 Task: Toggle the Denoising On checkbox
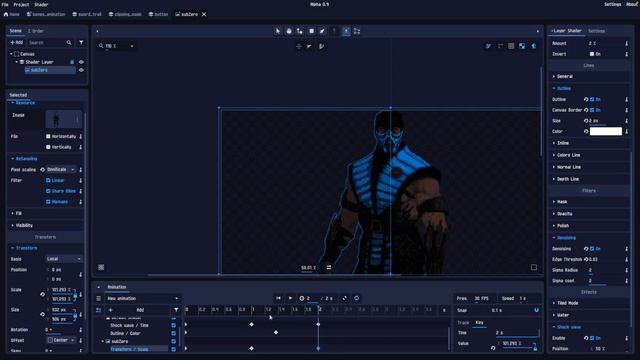(x=592, y=249)
